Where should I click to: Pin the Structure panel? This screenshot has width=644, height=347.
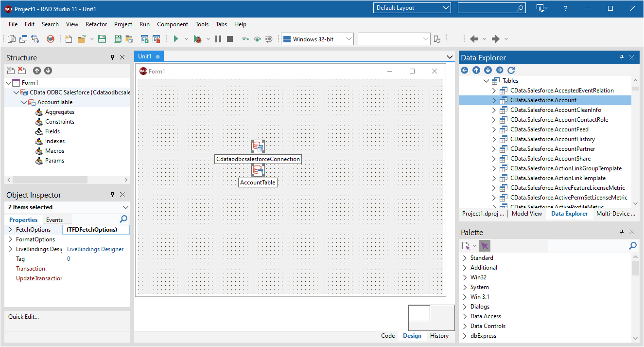[112, 57]
